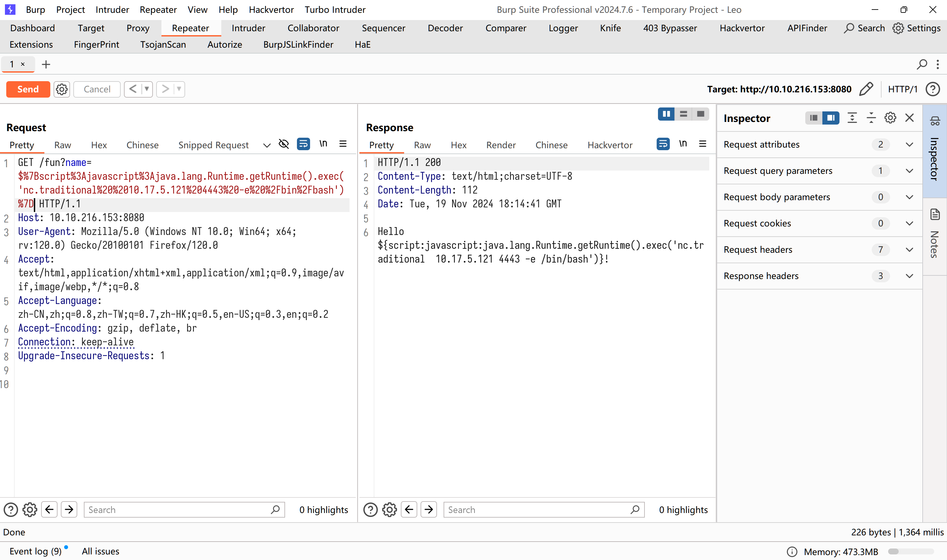The height and width of the screenshot is (560, 947).
Task: Open request search settings gear
Action: [30, 510]
